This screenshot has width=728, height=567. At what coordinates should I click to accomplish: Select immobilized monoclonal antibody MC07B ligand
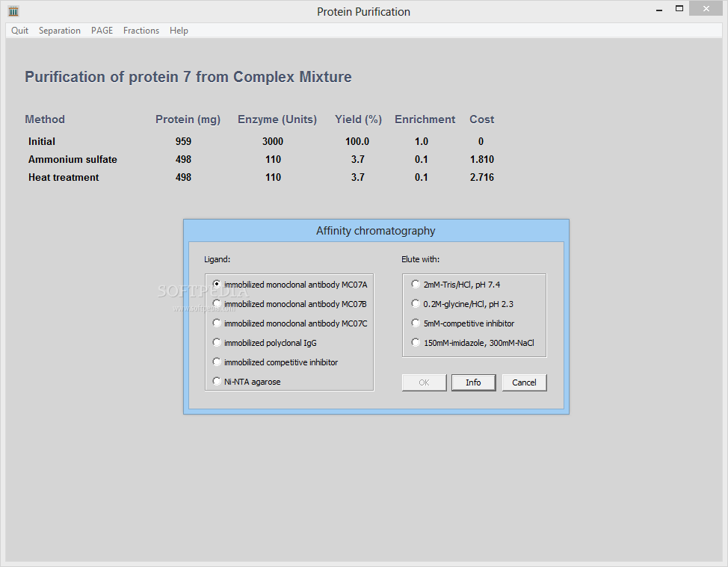(290, 304)
